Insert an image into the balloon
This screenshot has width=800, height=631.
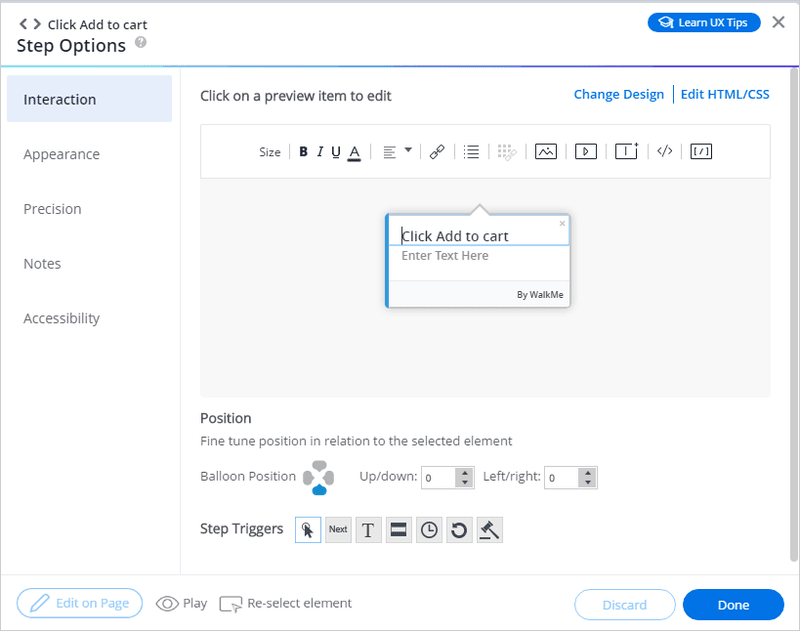[546, 151]
